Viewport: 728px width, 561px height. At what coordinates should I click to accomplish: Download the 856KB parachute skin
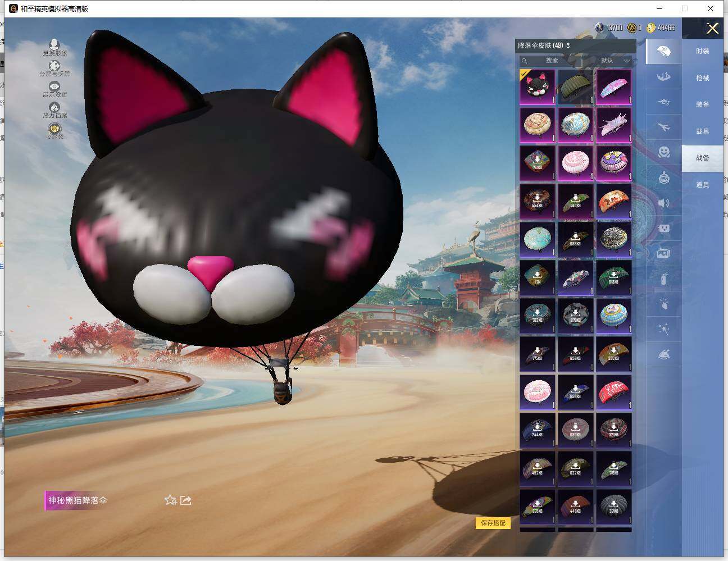point(576,354)
